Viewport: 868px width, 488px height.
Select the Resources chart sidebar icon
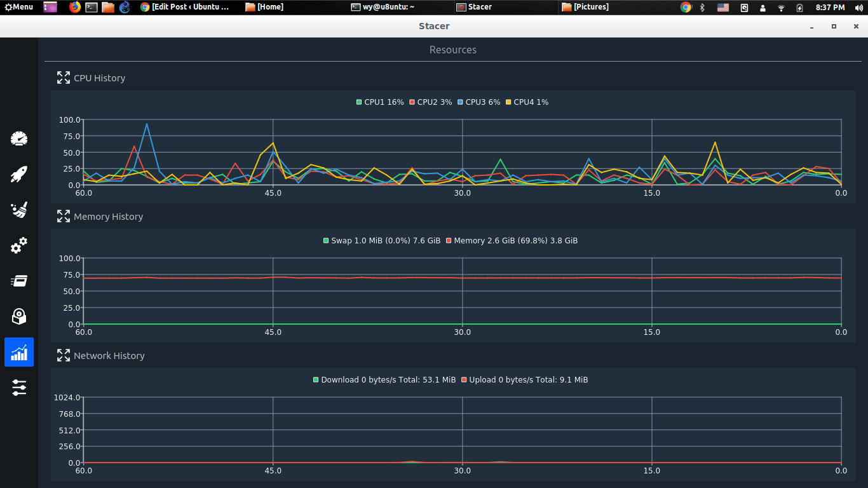coord(19,352)
